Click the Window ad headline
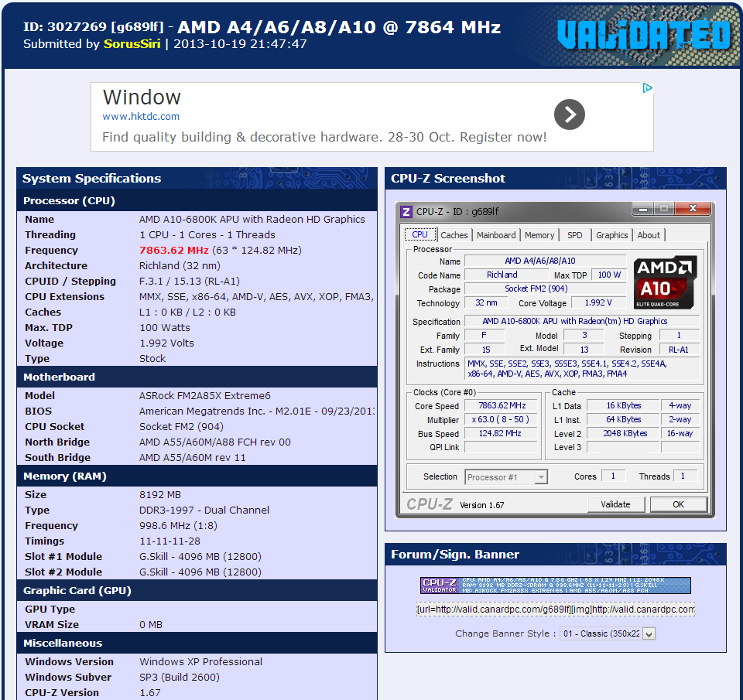The height and width of the screenshot is (700, 743). coord(142,97)
